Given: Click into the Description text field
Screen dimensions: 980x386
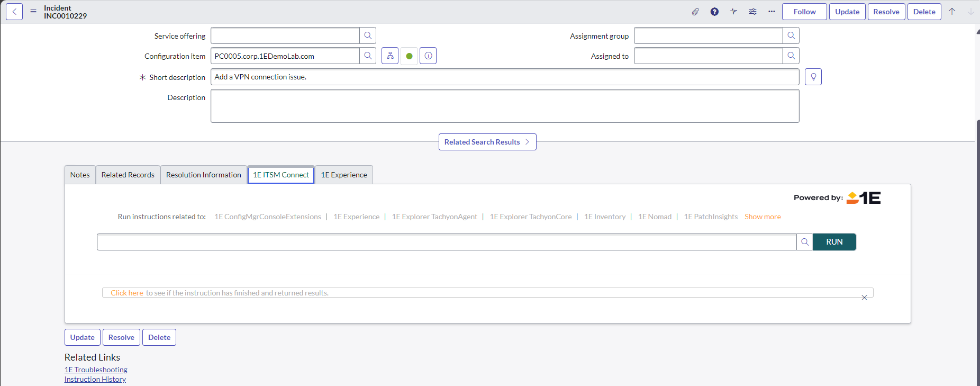Looking at the screenshot, I should (505, 106).
